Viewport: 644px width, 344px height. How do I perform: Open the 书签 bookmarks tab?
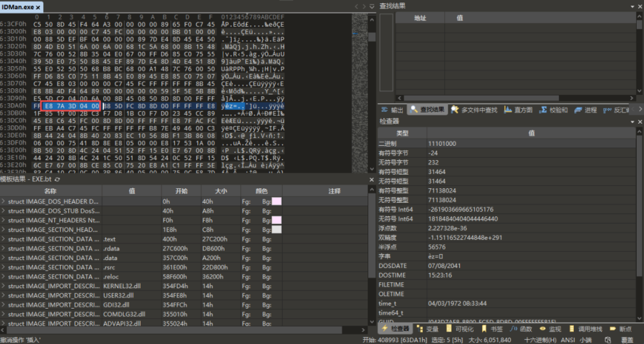tap(491, 329)
